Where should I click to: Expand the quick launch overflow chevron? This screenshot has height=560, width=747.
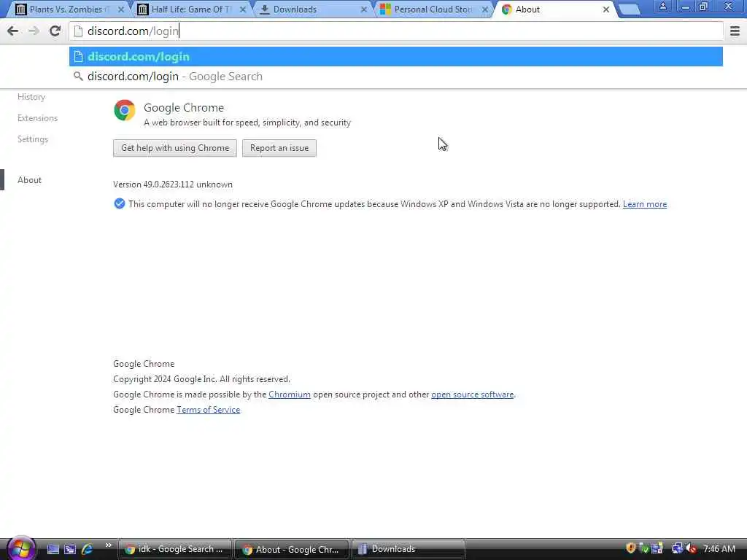108,545
